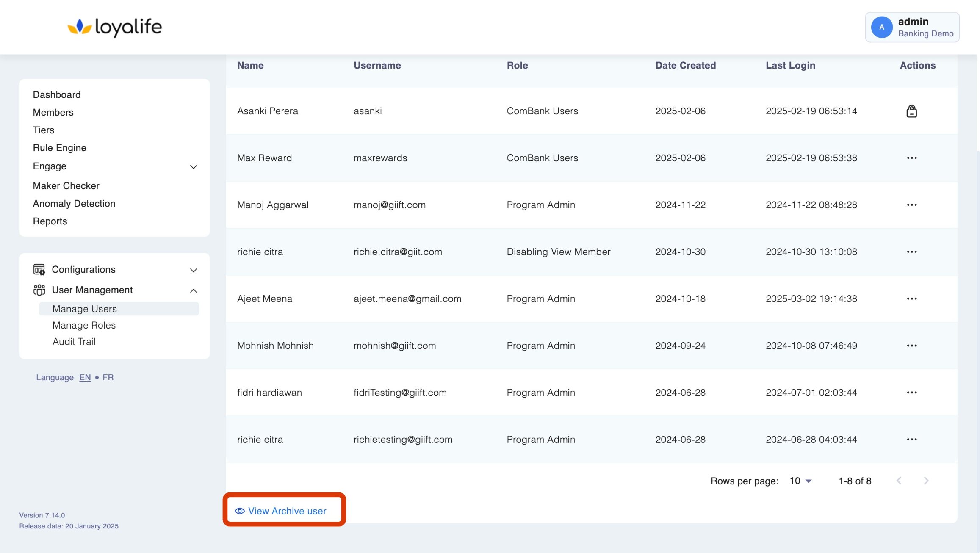Open actions ellipsis for Ajeet Meena
980x553 pixels.
pos(911,299)
